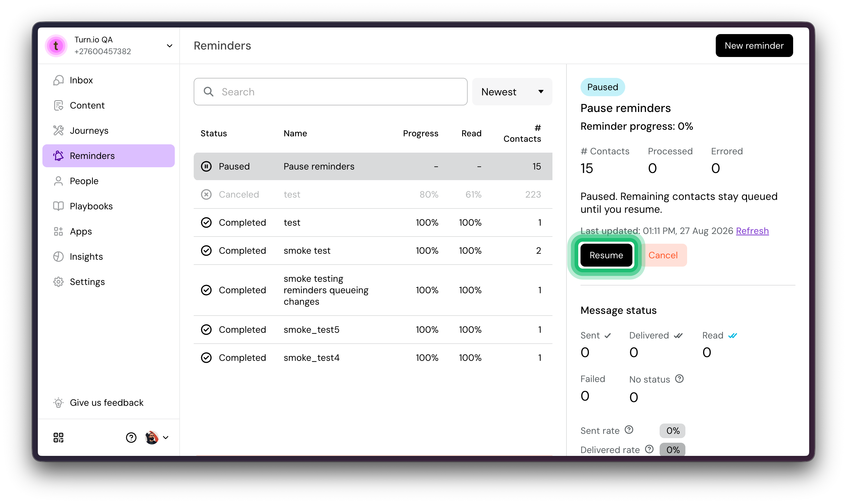Screen dimensions: 847x504
Task: Expand the user profile menu chevron
Action: (166, 438)
